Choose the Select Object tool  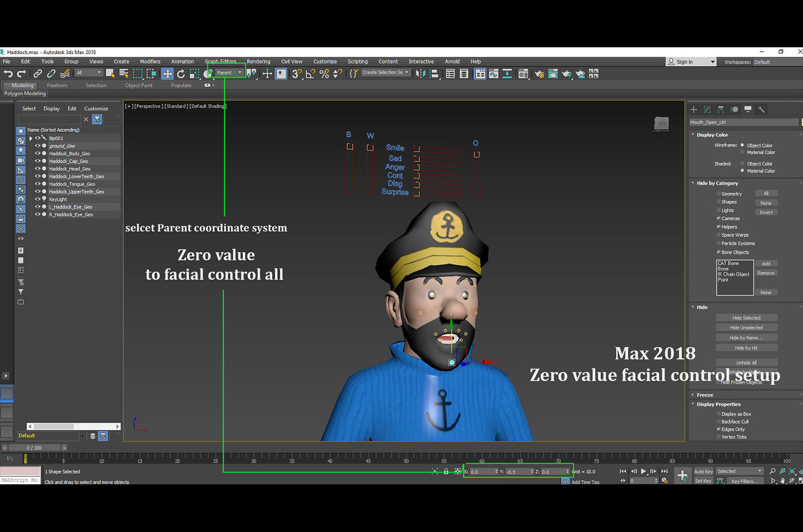[x=110, y=74]
